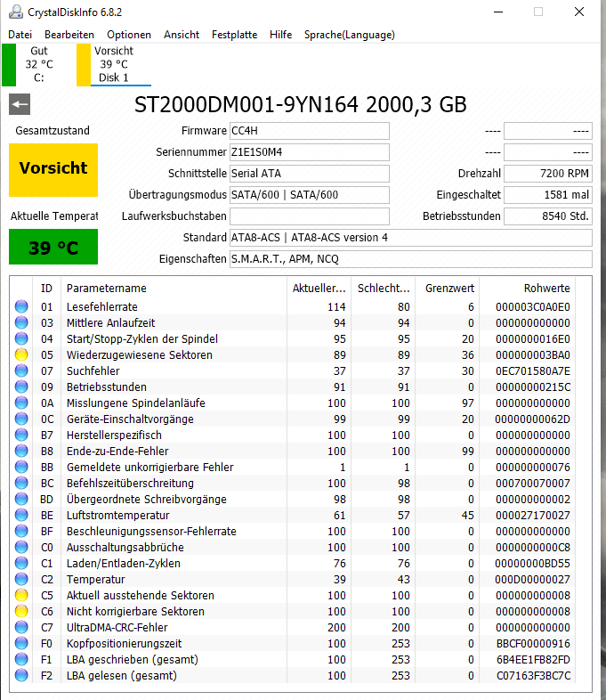Click the yellow Vorsicht health status button
The width and height of the screenshot is (606, 700).
click(53, 170)
